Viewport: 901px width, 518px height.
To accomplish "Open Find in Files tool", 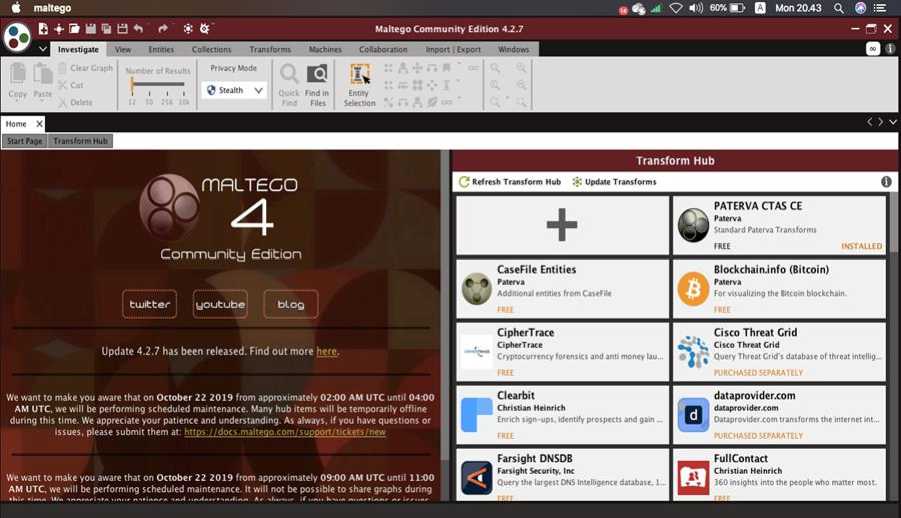I will point(317,85).
